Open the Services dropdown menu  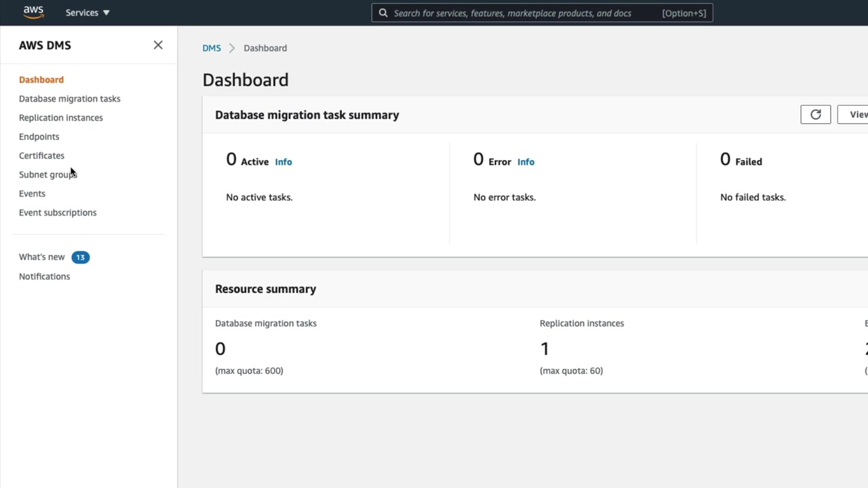point(87,13)
